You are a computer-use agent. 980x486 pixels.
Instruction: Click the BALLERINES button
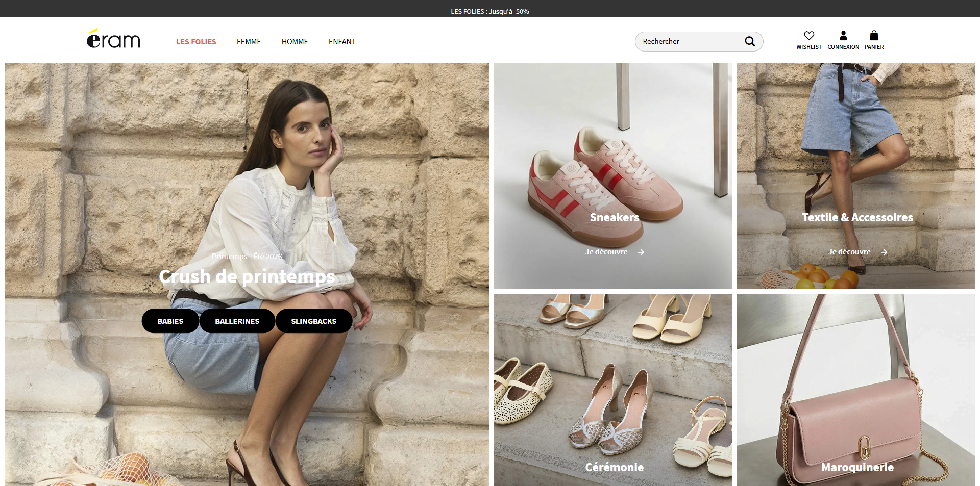pos(237,321)
